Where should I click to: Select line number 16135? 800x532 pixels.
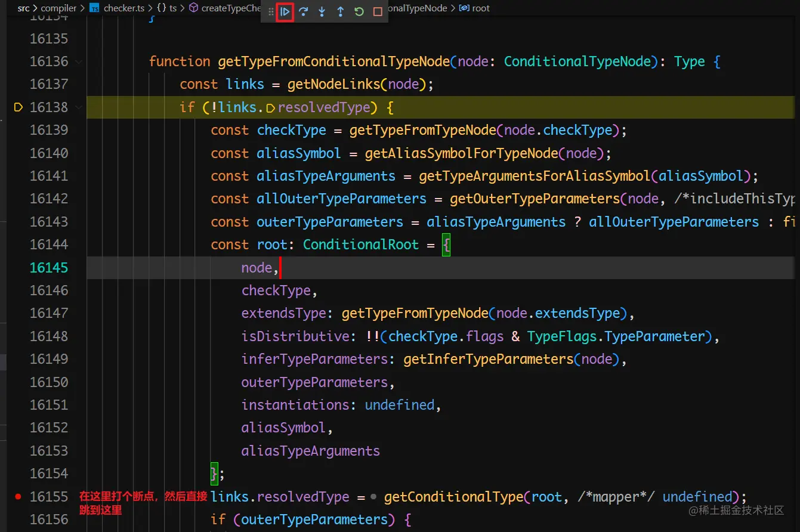point(49,39)
